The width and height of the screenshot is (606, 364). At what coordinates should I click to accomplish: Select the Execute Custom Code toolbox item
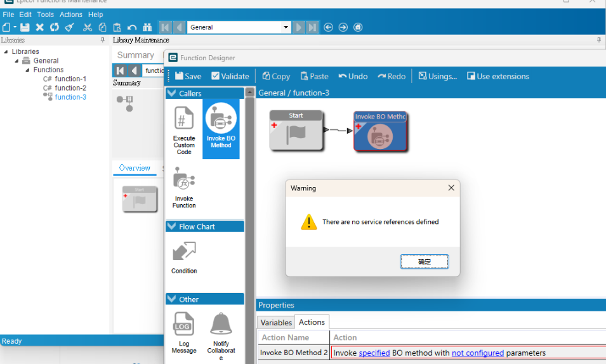pos(184,130)
